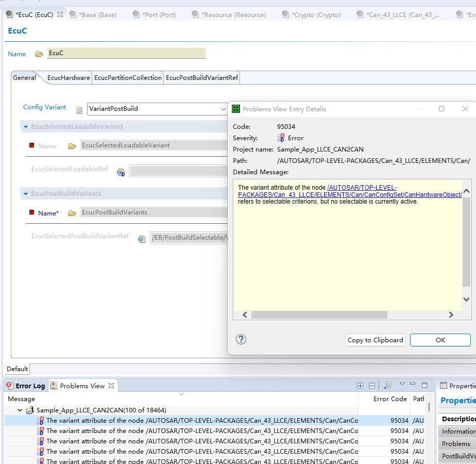Maximize the Problems View Entry Details dialog
Viewport: 476px width, 464px height.
click(x=441, y=109)
